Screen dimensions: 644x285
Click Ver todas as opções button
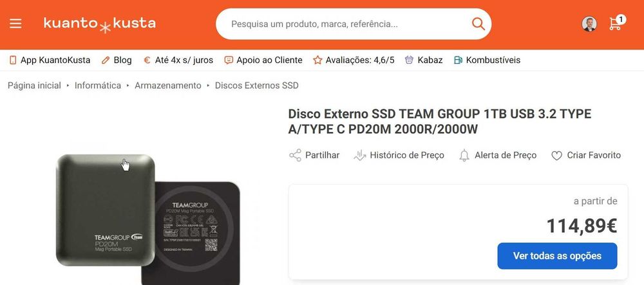(x=557, y=256)
